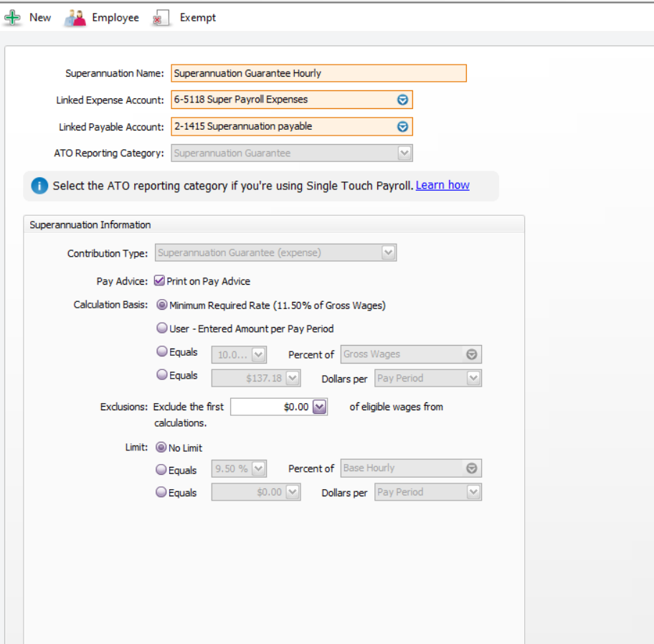Open Calculation Basis Pay Period dropdown
Screen dimensions: 654x644
point(473,378)
